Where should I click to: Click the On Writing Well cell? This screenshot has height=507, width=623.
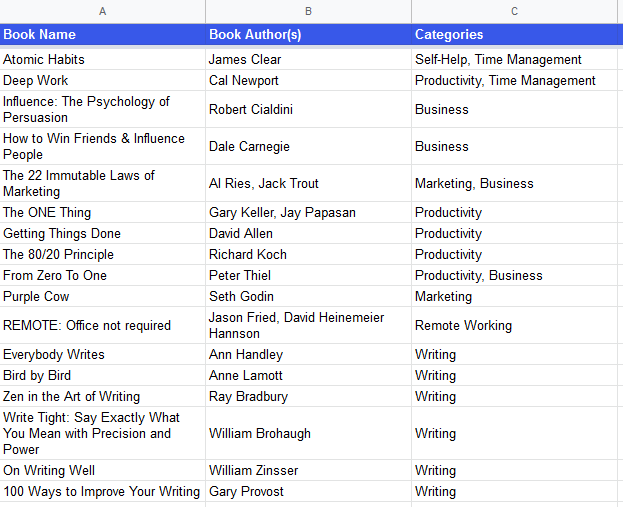click(103, 470)
